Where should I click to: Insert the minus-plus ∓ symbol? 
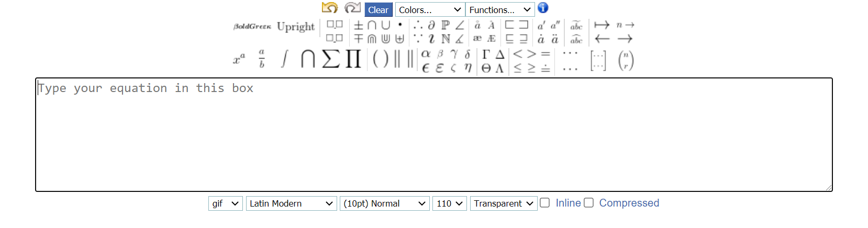tap(358, 39)
